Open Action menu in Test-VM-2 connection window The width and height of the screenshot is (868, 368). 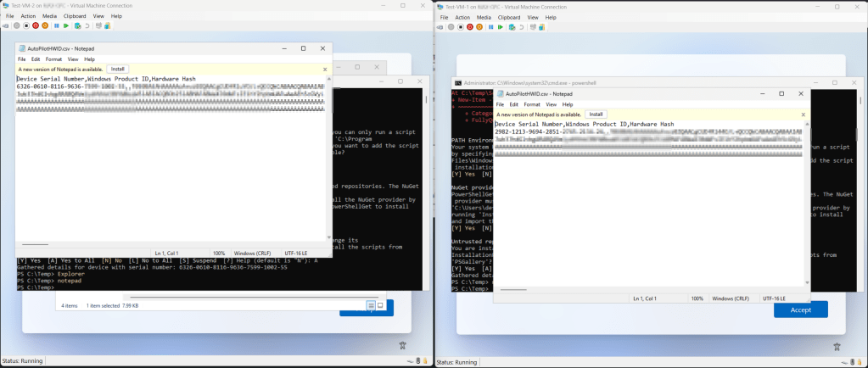(x=28, y=16)
